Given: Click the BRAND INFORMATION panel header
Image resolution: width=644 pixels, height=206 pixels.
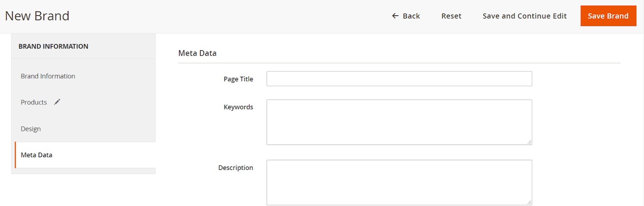Looking at the screenshot, I should [54, 47].
